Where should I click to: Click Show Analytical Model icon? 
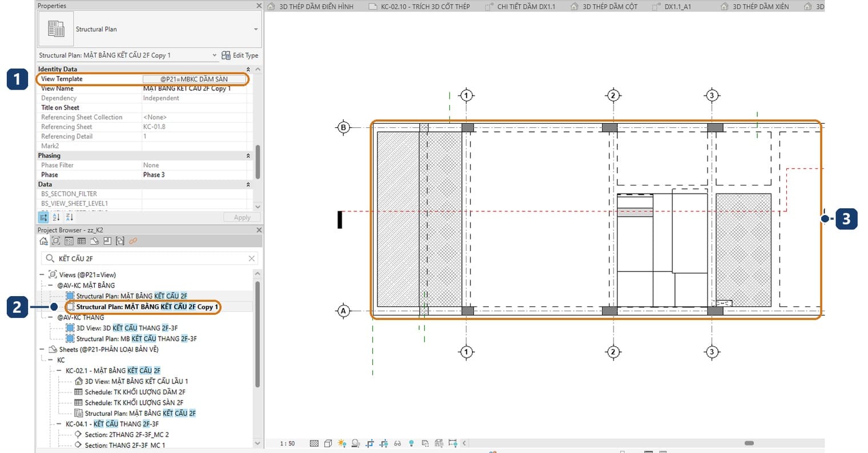[x=439, y=443]
